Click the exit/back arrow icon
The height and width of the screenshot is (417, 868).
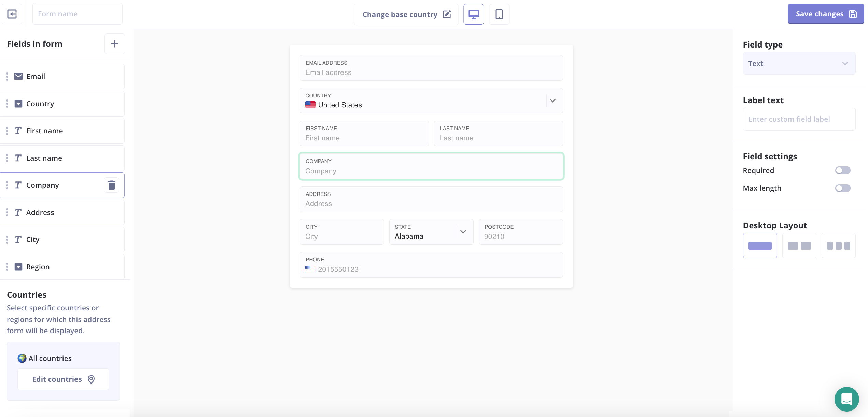[x=12, y=14]
